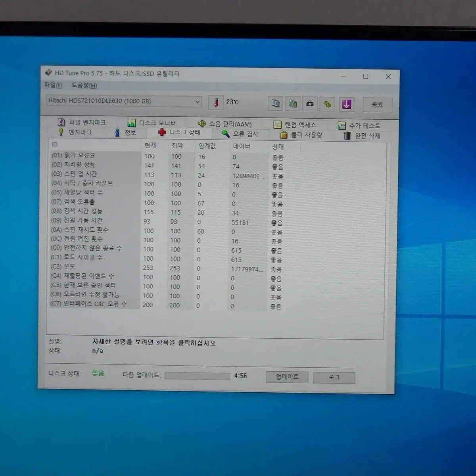The width and height of the screenshot is (476, 476).
Task: Click the HD Tune Pro title bar icon
Action: (48, 73)
